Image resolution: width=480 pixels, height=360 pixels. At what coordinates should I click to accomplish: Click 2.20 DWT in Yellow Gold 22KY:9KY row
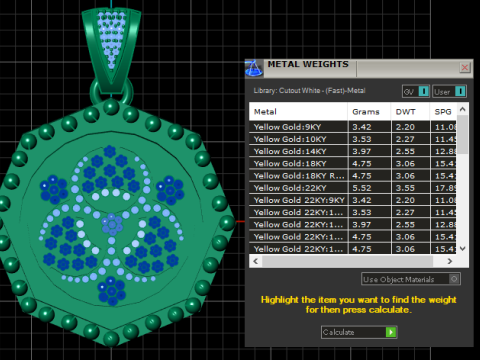(405, 200)
